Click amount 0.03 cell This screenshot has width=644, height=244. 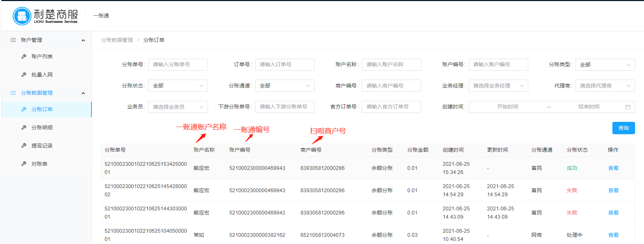click(412, 235)
